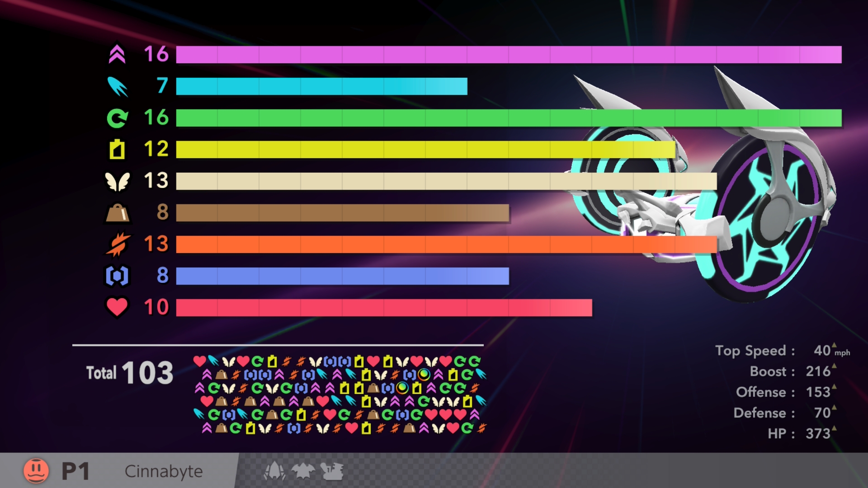Screen dimensions: 868x488
Task: Click the blue hexagon-bracket icon beside the second 8 bar
Action: click(x=117, y=276)
